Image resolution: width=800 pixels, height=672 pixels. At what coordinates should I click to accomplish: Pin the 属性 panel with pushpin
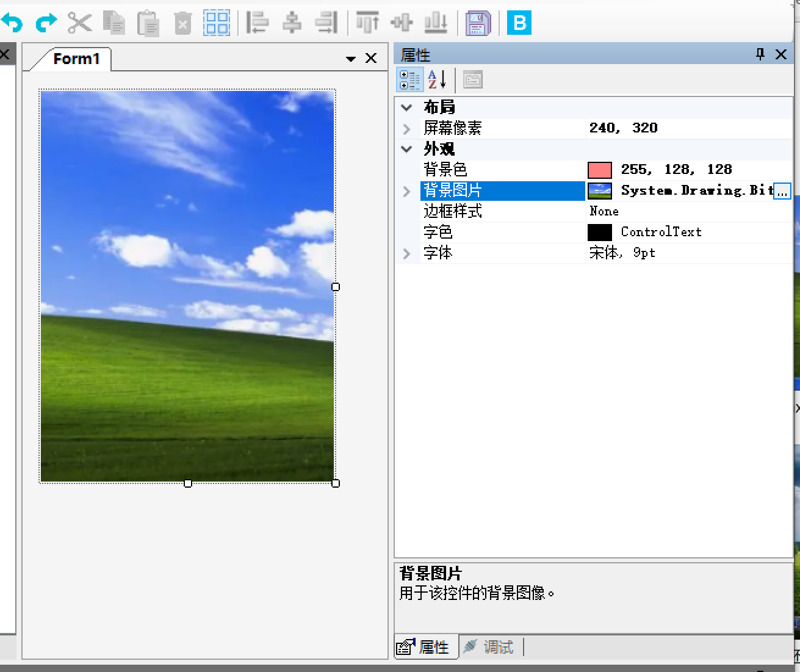760,54
